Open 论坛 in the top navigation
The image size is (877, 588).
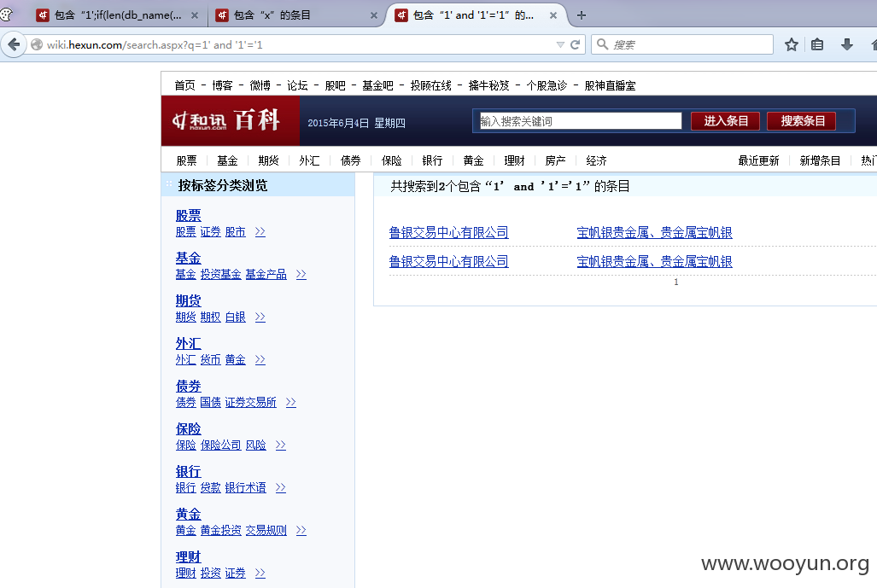tap(297, 85)
